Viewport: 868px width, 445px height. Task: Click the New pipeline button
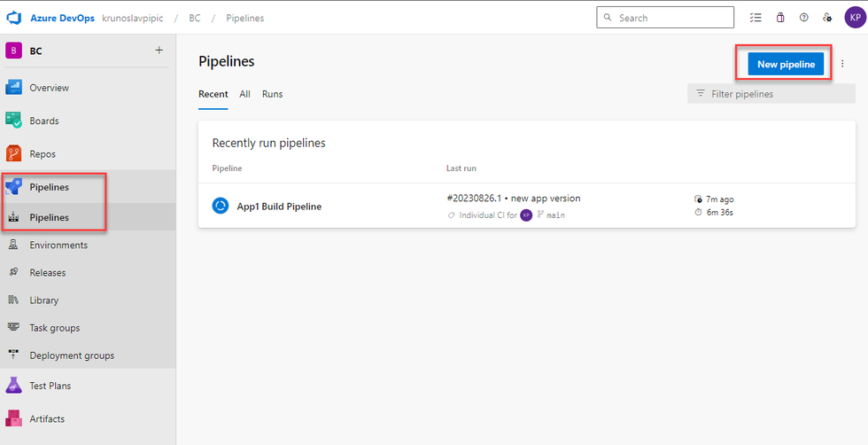[786, 64]
